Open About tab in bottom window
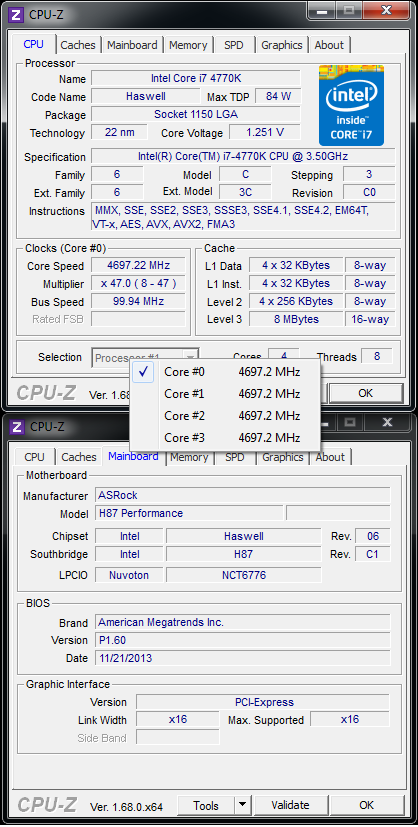Image resolution: width=418 pixels, height=827 pixels. click(x=330, y=457)
